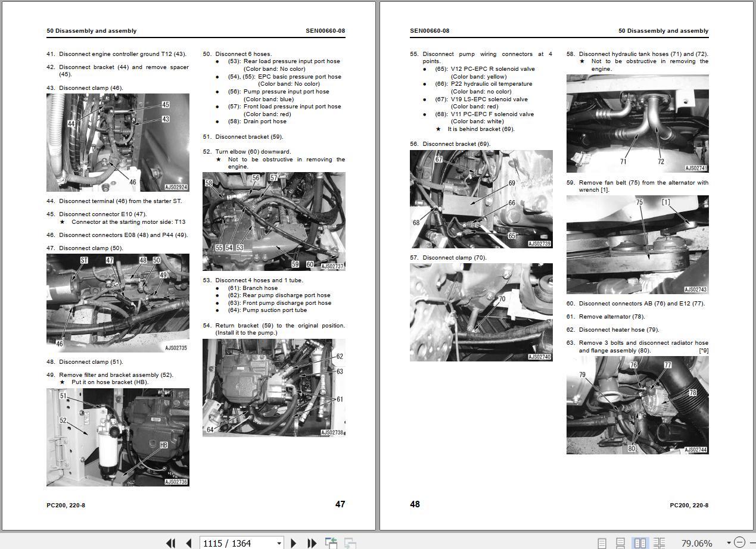This screenshot has height=549, width=756.
Task: Click 'PC200, 220-8' footer on page 48
Action: [689, 505]
